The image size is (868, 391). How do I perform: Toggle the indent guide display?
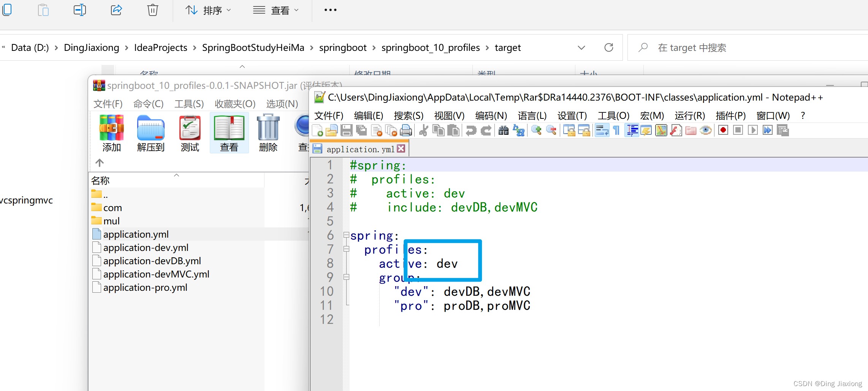pyautogui.click(x=632, y=131)
